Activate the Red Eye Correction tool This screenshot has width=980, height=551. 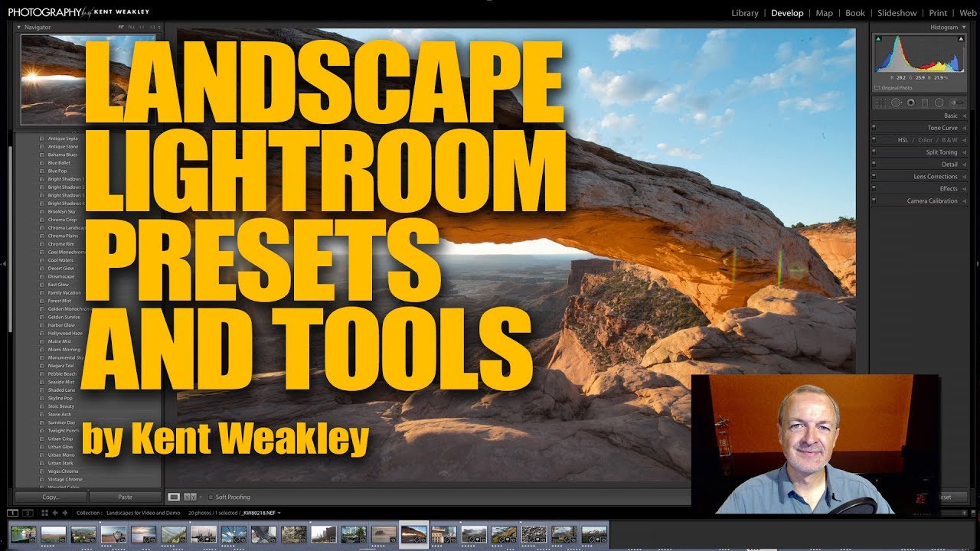coord(911,103)
